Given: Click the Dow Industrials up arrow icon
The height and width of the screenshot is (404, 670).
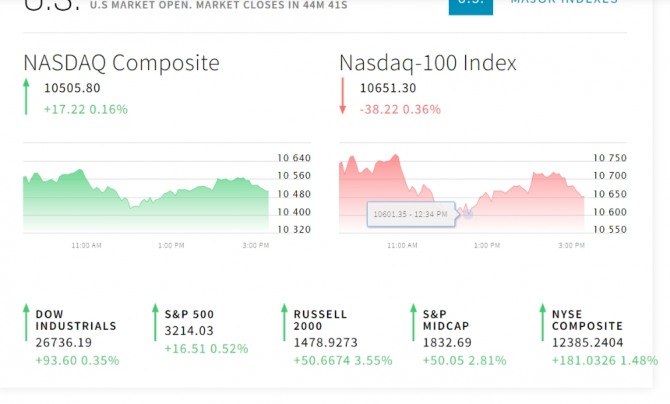Looking at the screenshot, I should tap(27, 324).
